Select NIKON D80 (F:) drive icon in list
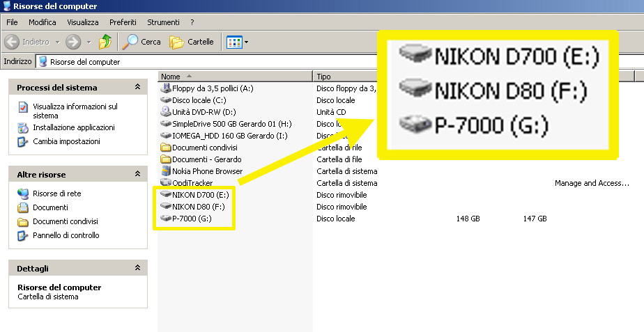644x332 pixels. (x=165, y=206)
